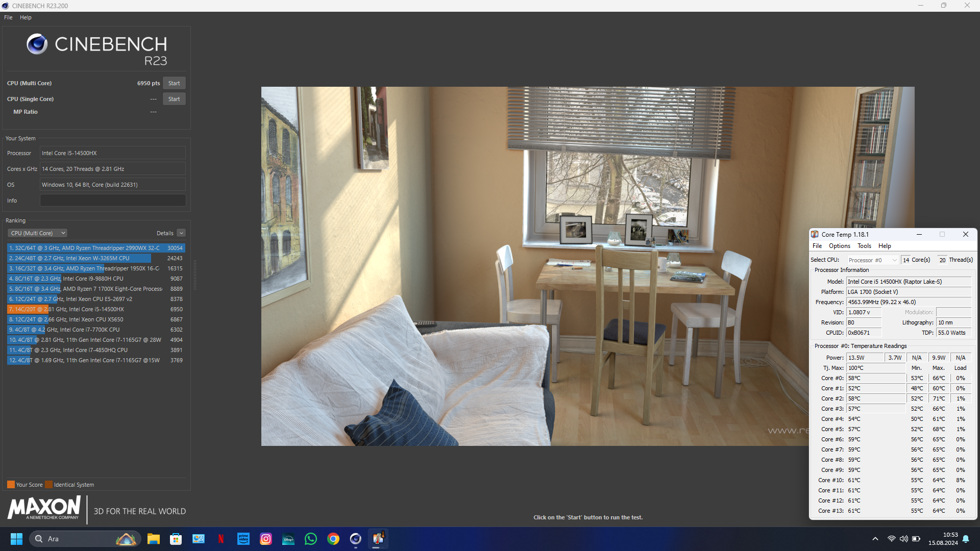Click the Platform value LGA 1700
980x551 pixels.
pos(909,292)
